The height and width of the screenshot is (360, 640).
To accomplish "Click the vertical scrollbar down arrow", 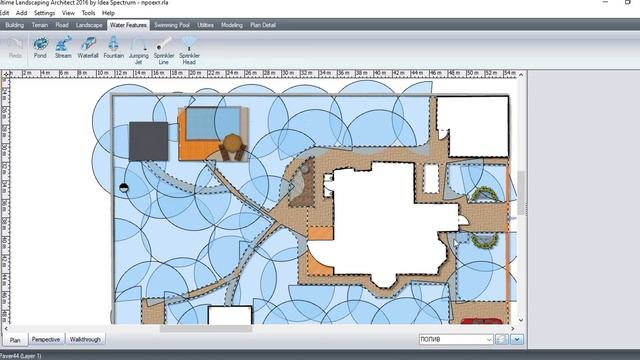I will [x=521, y=320].
